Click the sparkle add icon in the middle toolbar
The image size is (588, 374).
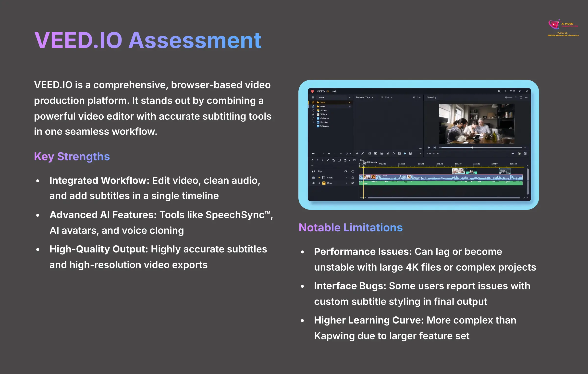357,154
